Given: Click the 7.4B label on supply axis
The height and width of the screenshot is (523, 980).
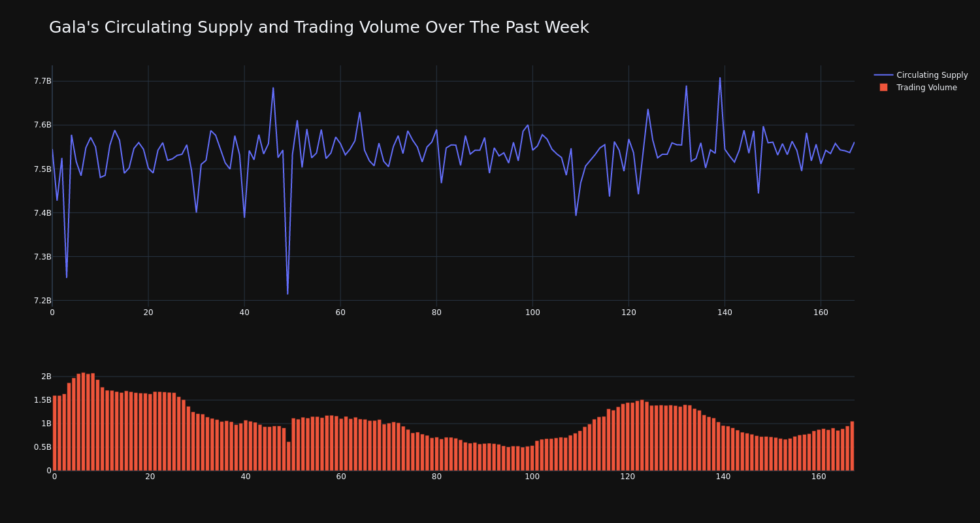Looking at the screenshot, I should tap(42, 212).
